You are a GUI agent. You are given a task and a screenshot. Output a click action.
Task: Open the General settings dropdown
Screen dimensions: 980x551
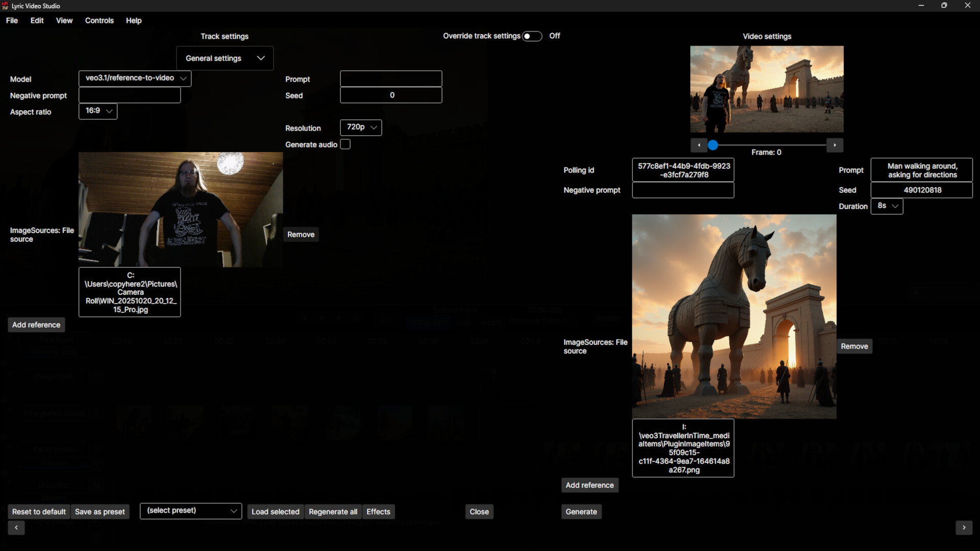(225, 58)
